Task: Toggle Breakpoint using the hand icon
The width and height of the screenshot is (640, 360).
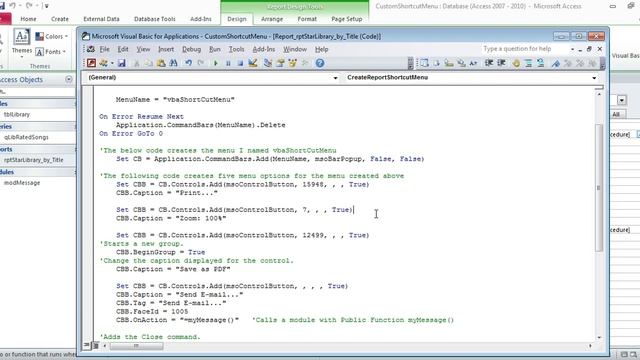Action: click(516, 63)
